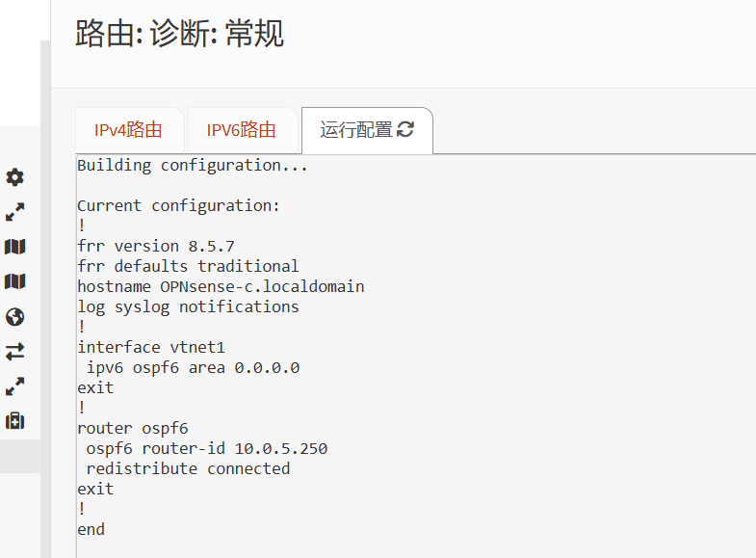The height and width of the screenshot is (558, 756).
Task: Click the "redistribute connected" line
Action: coord(188,468)
